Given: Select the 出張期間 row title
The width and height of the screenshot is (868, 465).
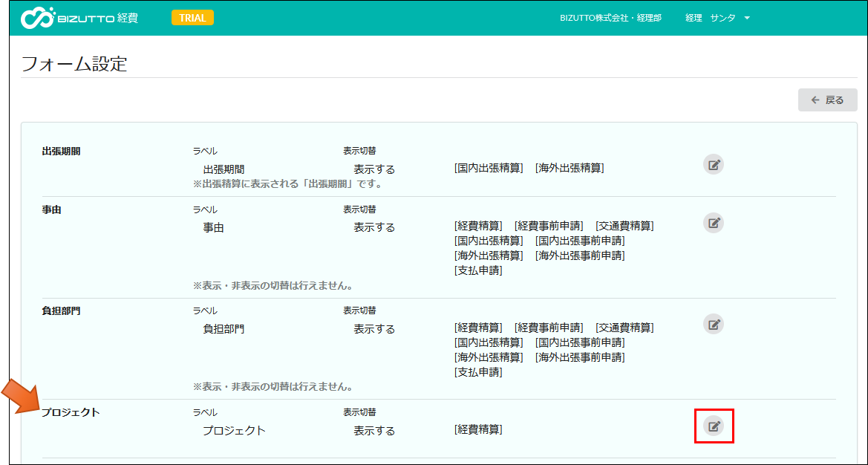Looking at the screenshot, I should [x=61, y=152].
